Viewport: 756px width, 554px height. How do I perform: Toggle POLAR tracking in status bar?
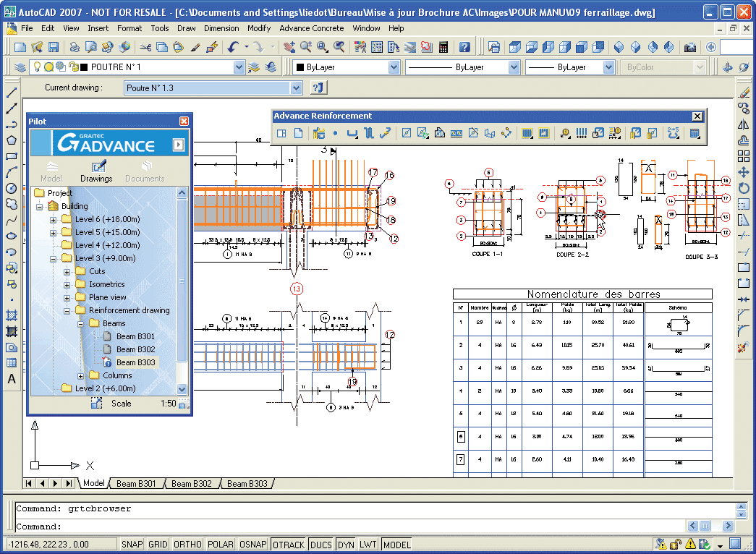(x=221, y=545)
